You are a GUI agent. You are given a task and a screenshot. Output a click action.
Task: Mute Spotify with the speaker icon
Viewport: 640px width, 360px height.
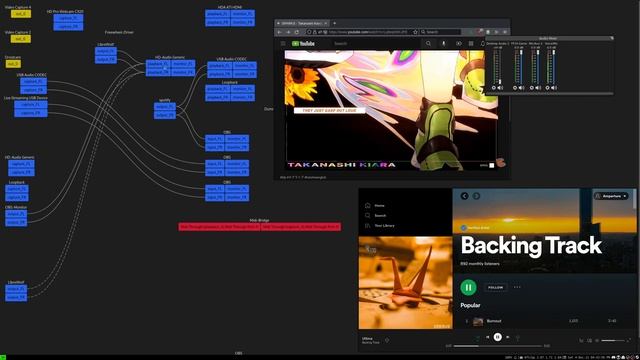[x=597, y=340]
